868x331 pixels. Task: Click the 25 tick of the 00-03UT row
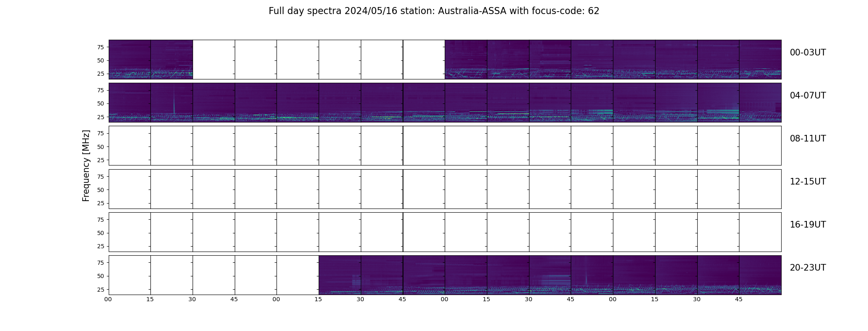(x=100, y=74)
